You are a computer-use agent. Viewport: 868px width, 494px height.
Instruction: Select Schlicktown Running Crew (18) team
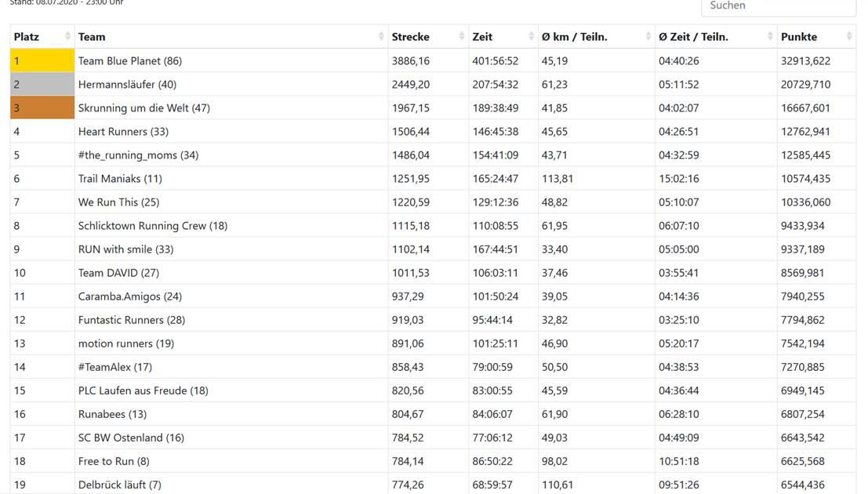coord(153,225)
